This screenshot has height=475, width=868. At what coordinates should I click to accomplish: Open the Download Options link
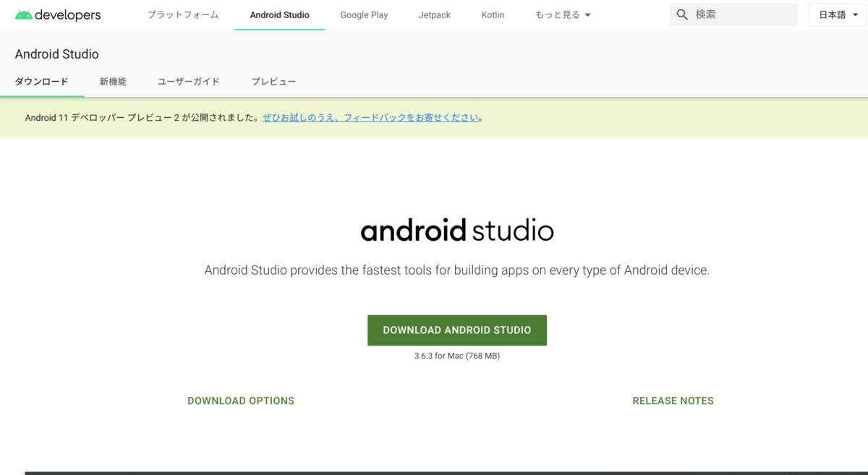[x=241, y=401]
